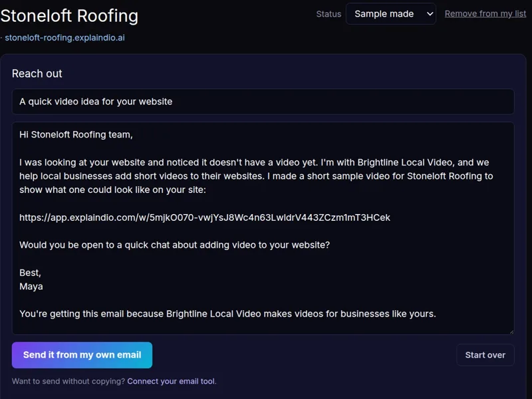Click the 'Would you be open to a quick chat' line
Viewport: 532px width, 399px height.
174,245
